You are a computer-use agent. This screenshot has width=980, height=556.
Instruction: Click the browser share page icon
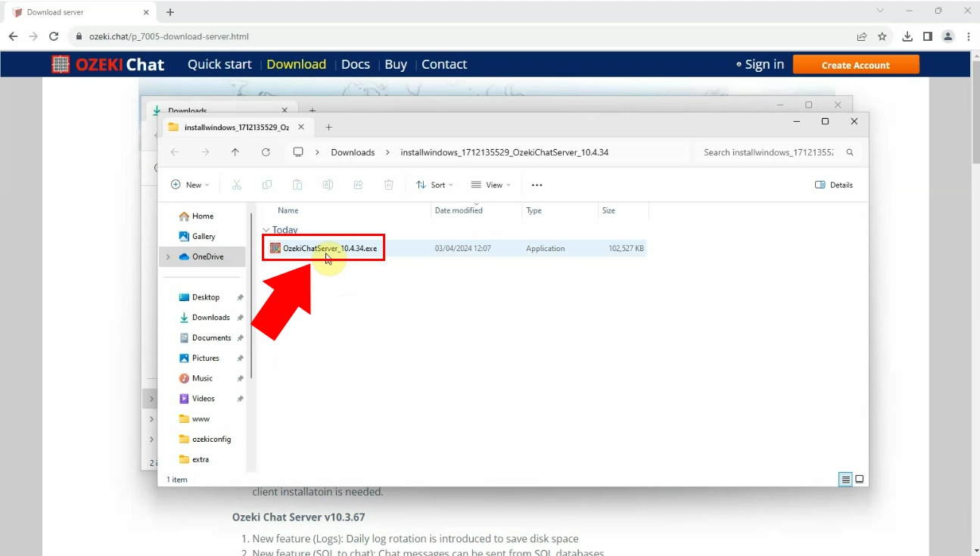861,36
